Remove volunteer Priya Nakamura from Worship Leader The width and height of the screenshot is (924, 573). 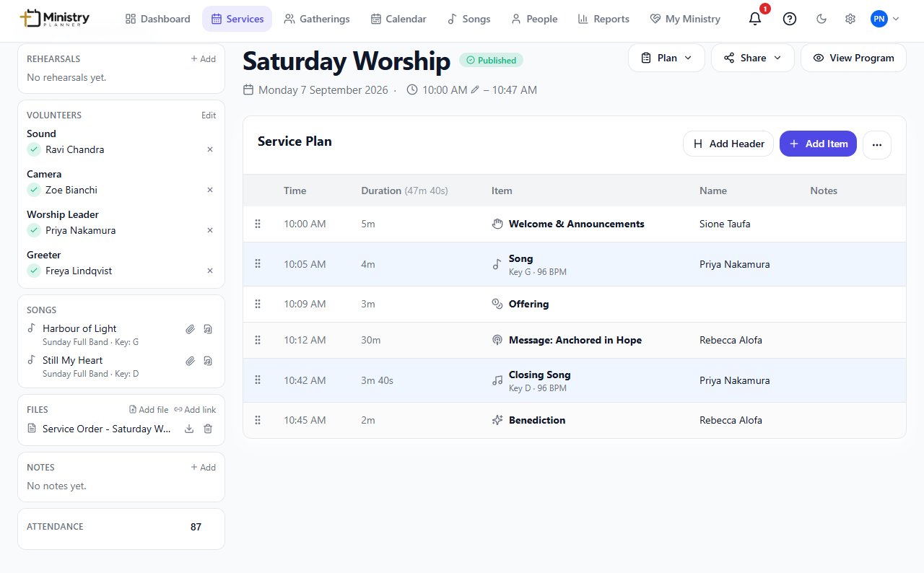click(x=210, y=230)
